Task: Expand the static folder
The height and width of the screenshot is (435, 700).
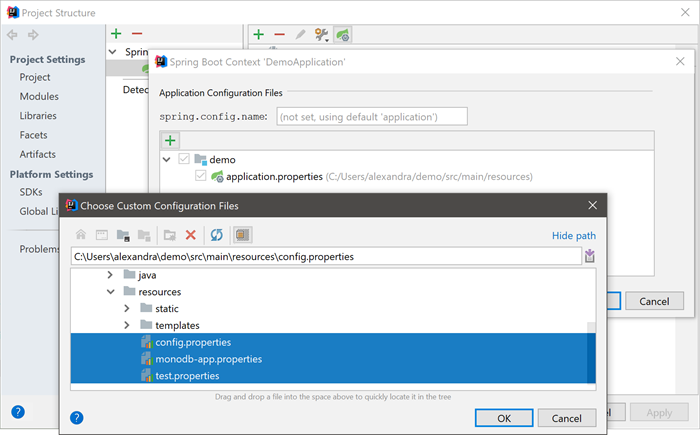Action: click(127, 308)
